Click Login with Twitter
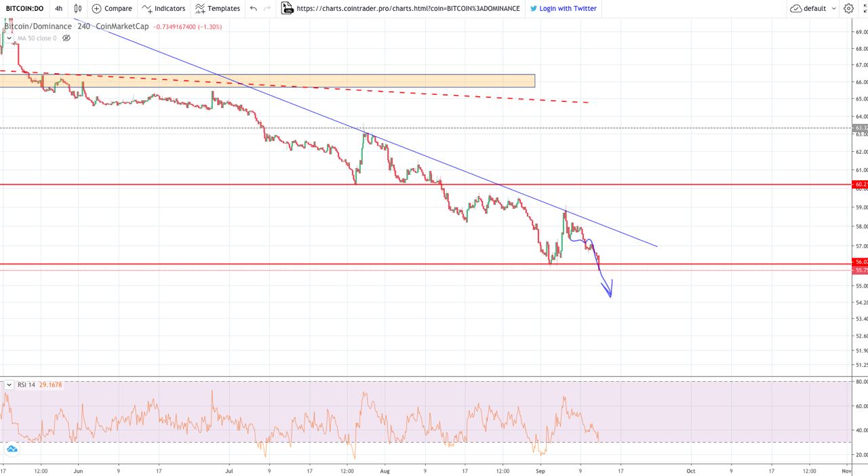Screen dimensions: 868x476 pyautogui.click(x=564, y=8)
